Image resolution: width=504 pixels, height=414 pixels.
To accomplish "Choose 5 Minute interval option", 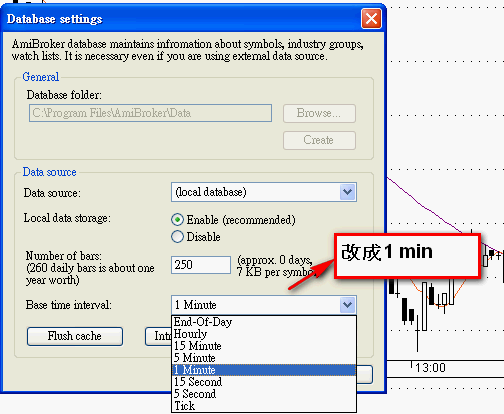I will coord(264,358).
